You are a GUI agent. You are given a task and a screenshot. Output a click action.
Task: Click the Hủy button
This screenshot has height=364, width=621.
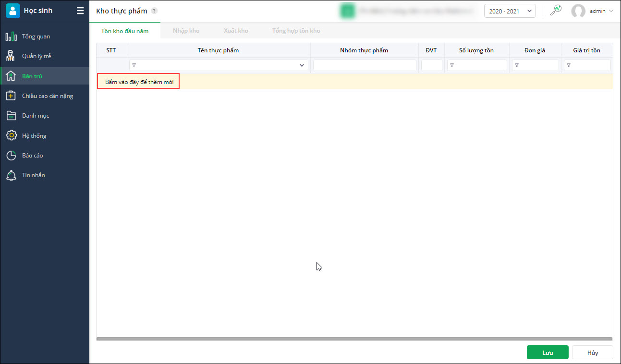click(x=593, y=352)
